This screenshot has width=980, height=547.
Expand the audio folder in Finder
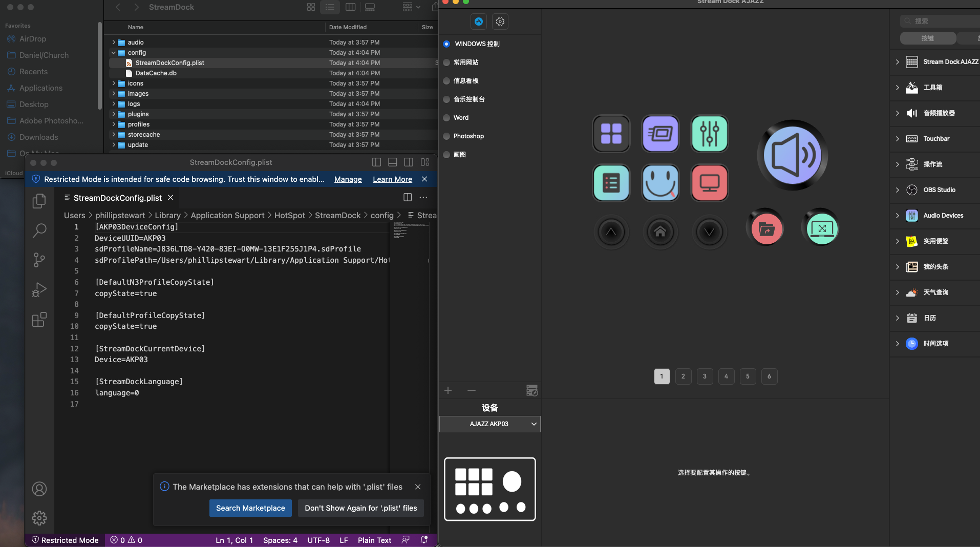pos(114,43)
